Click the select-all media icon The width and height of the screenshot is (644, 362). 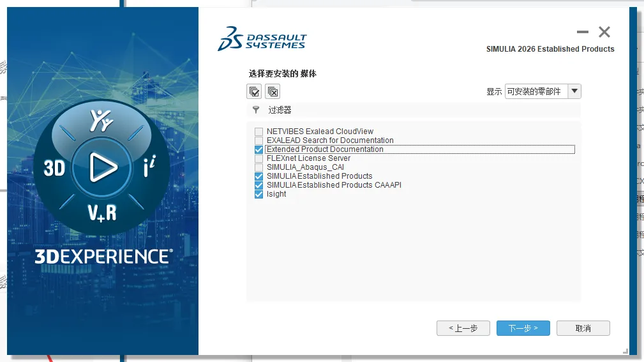(254, 91)
